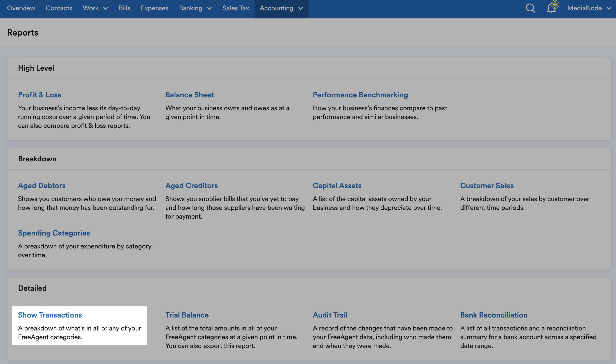
Task: View Customer Sales breakdown
Action: pos(487,186)
